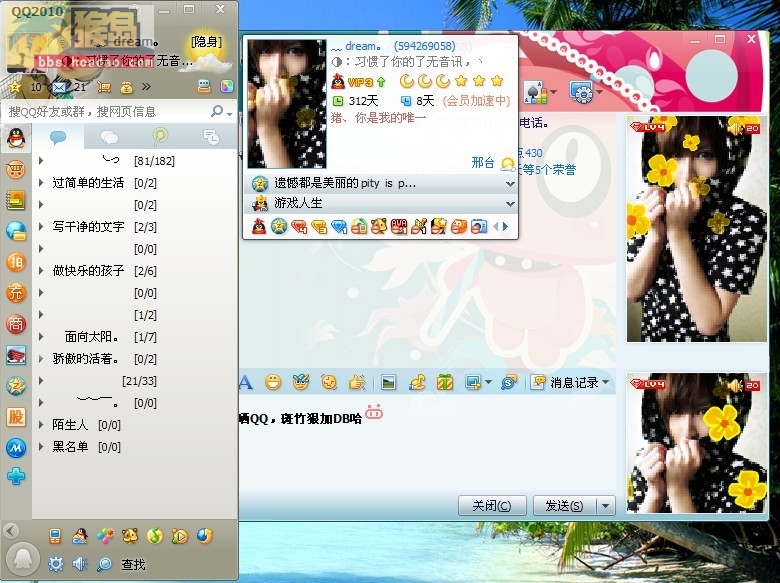
Task: Open the main menu penguin button
Action: coord(22,559)
